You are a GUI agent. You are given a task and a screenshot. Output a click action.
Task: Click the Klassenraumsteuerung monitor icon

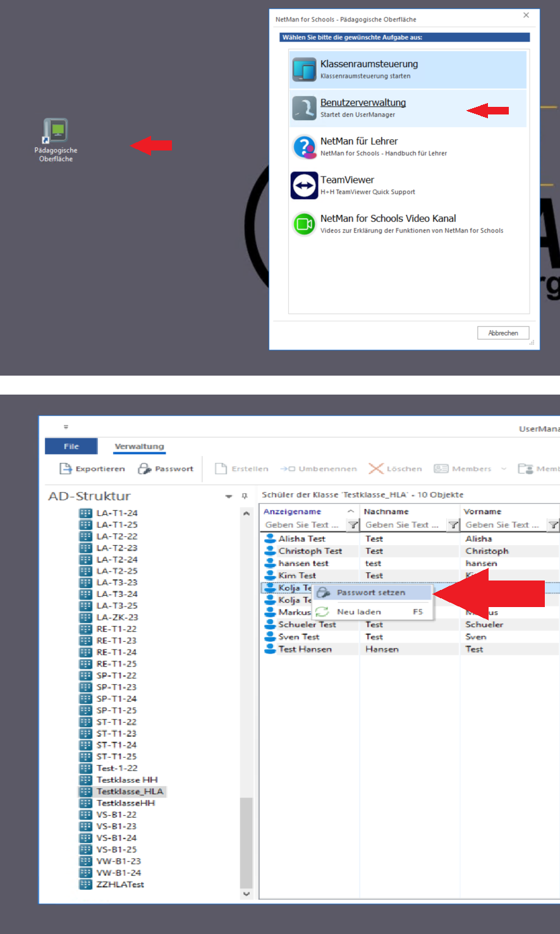click(304, 70)
